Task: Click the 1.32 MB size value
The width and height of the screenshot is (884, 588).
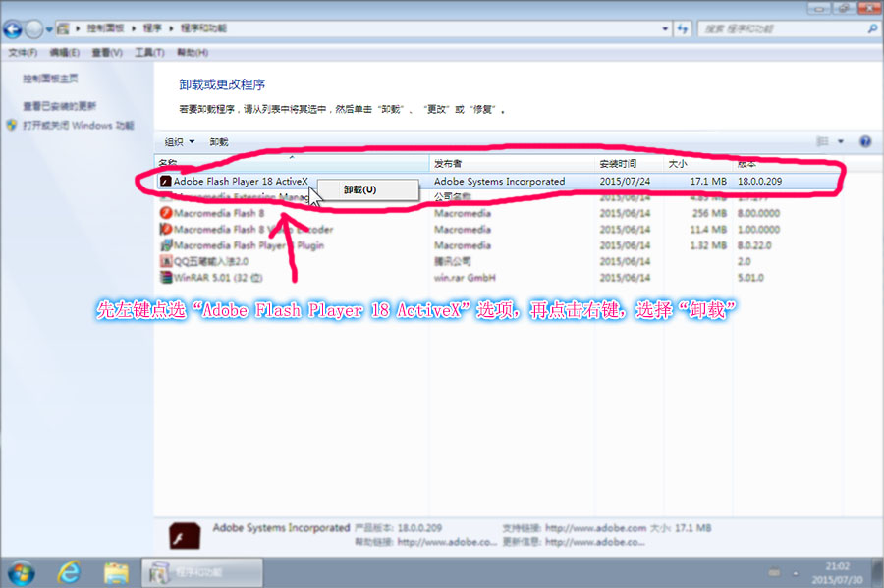Action: click(x=708, y=245)
